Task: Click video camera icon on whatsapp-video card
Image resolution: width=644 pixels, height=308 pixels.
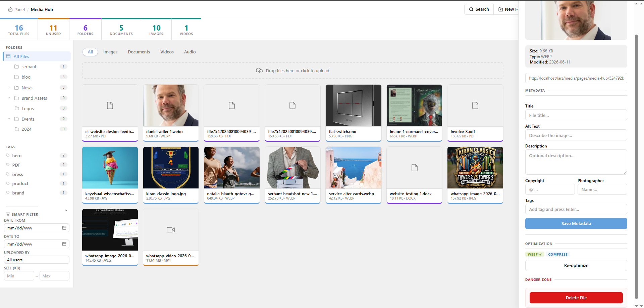Action: [x=171, y=230]
